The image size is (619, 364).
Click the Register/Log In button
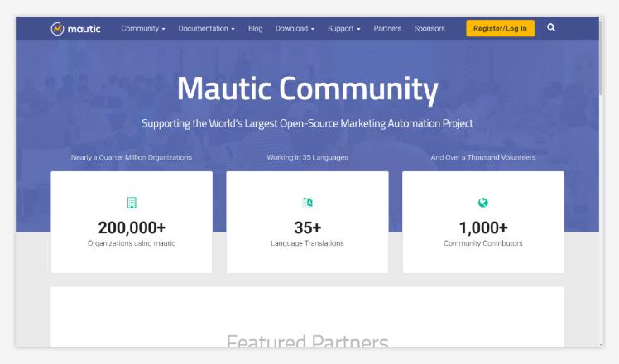[x=500, y=28]
